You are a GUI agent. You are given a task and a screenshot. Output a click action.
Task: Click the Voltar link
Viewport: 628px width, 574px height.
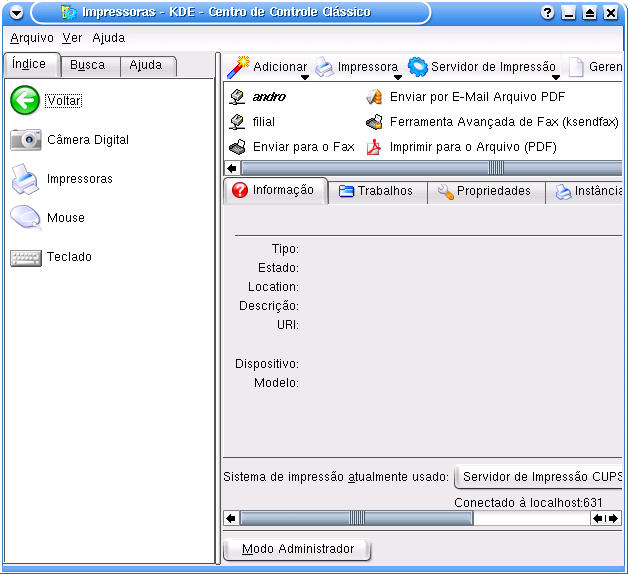63,101
